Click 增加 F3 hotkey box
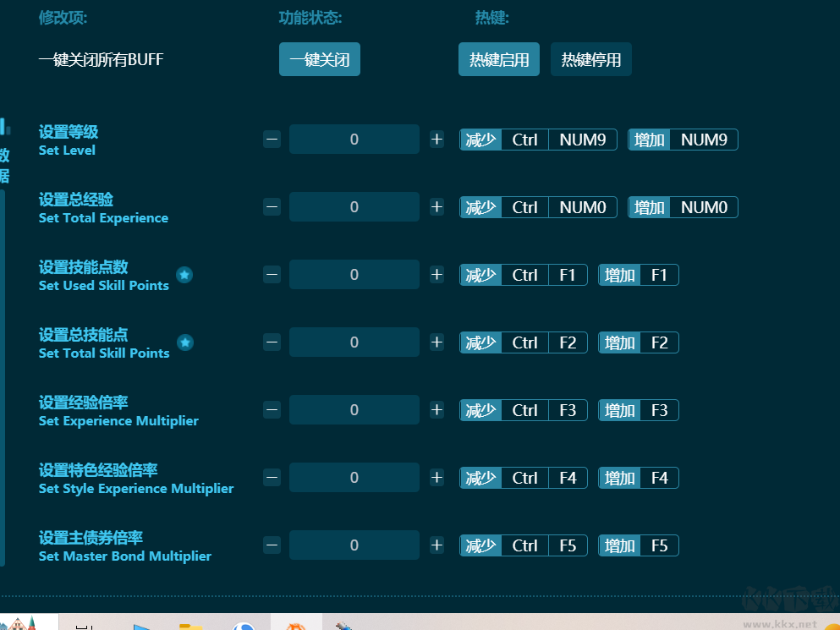The height and width of the screenshot is (630, 840). pyautogui.click(x=639, y=410)
